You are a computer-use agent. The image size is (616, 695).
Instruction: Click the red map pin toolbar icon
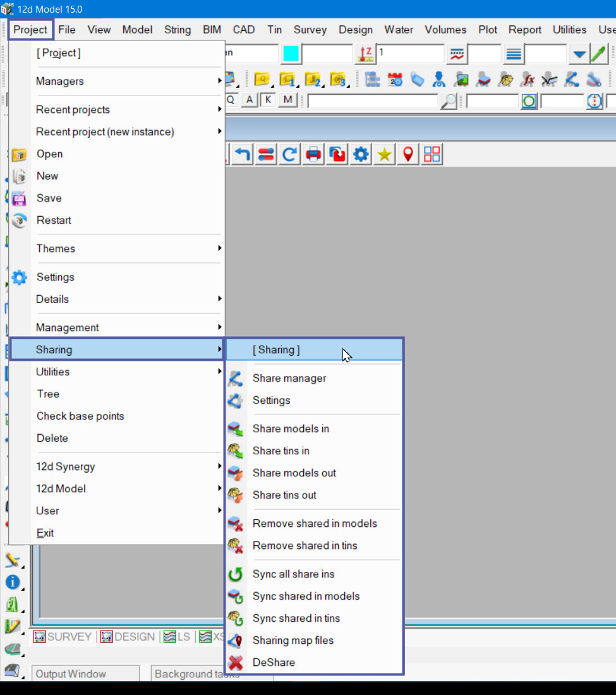click(408, 154)
